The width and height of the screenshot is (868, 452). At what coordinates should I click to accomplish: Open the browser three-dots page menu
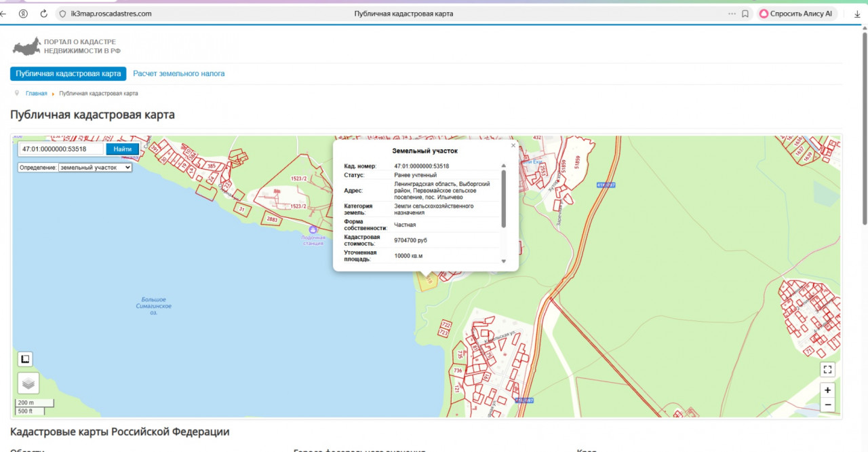pyautogui.click(x=732, y=14)
